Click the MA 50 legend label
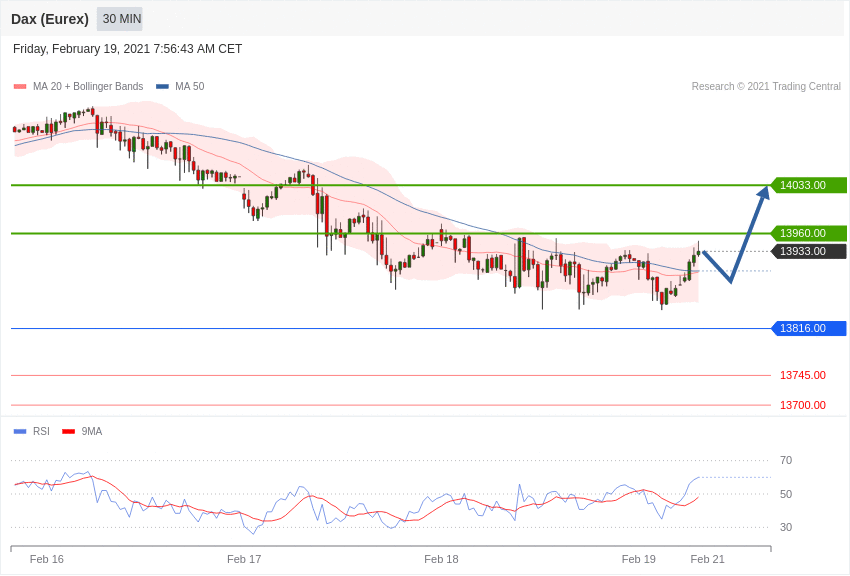Viewport: 850px width, 576px height. [190, 86]
